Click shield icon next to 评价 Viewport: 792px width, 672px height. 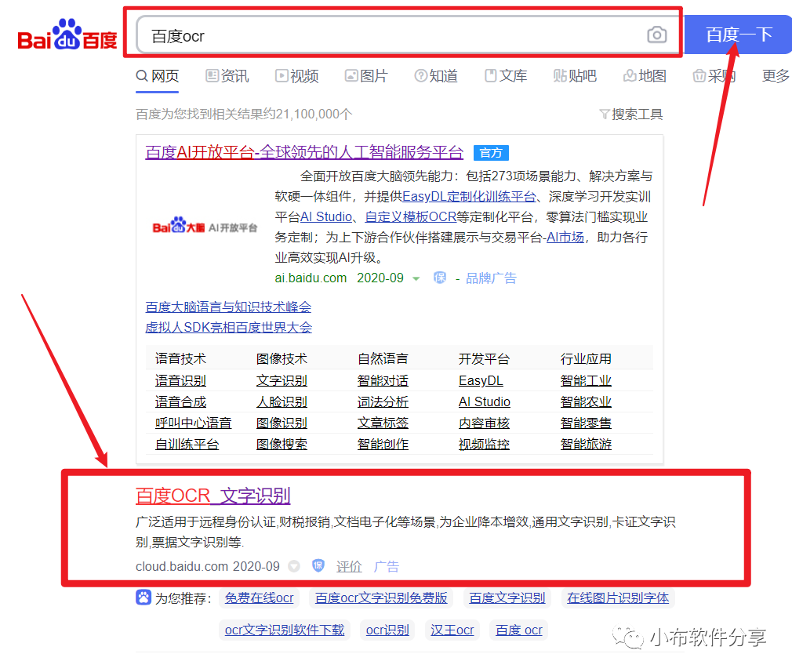pos(318,565)
